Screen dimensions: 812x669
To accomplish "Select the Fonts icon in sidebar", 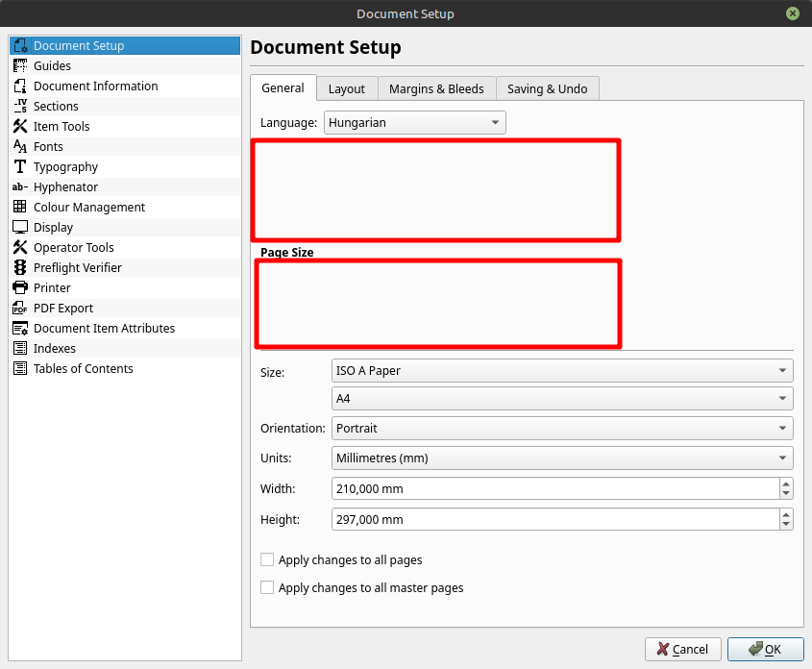I will (19, 146).
